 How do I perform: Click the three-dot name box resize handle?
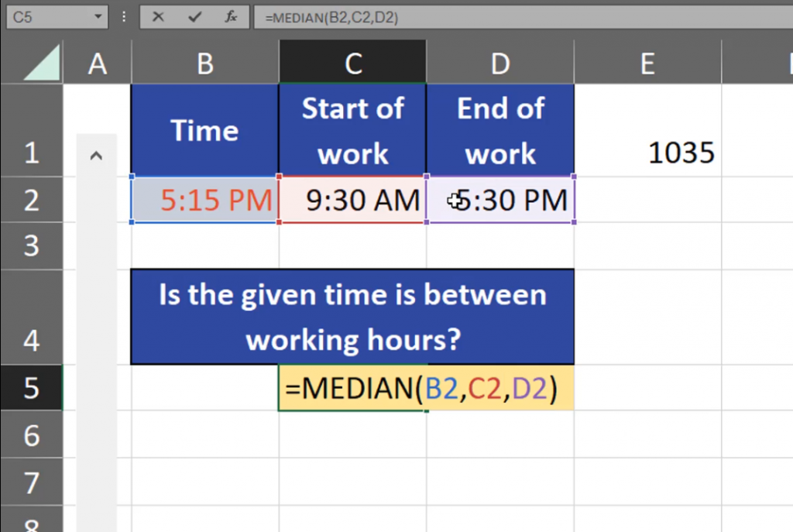tap(124, 16)
